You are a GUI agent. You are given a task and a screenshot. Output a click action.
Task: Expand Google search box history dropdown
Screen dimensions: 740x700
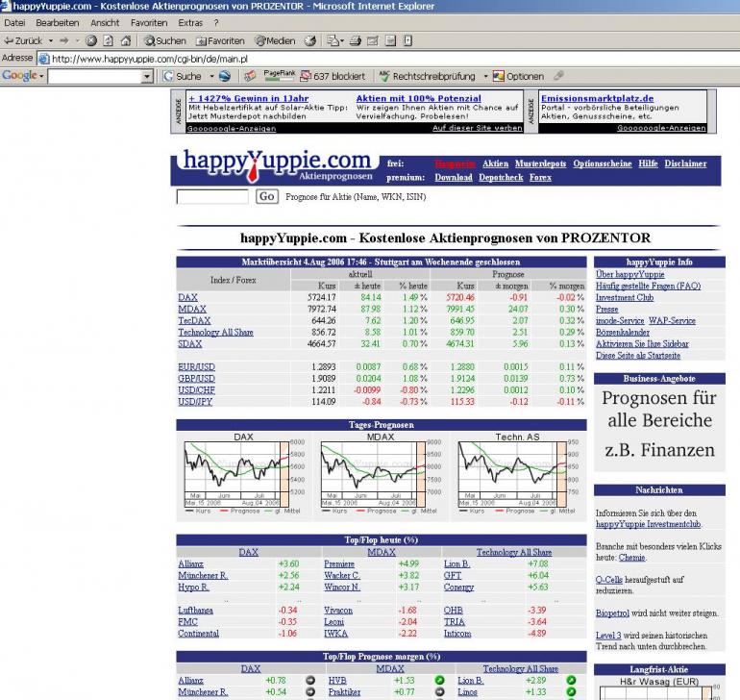(147, 76)
